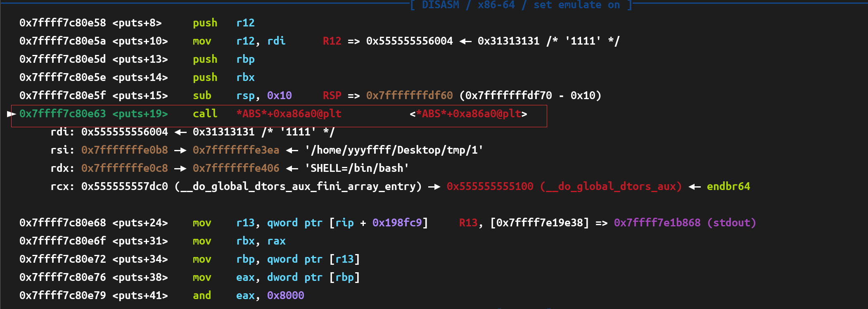Click the and mnemonic on the last line
Image resolution: width=868 pixels, height=309 pixels.
[x=202, y=295]
